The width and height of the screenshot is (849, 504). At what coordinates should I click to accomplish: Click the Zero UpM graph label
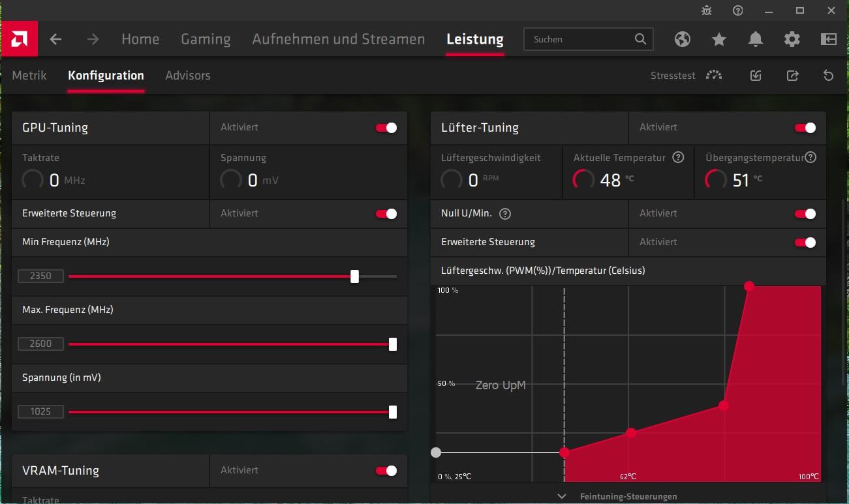[x=501, y=385]
